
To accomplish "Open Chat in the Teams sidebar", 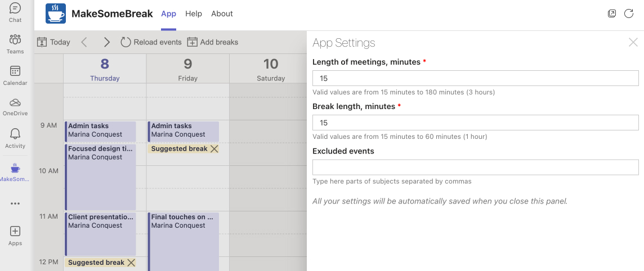I will [15, 12].
